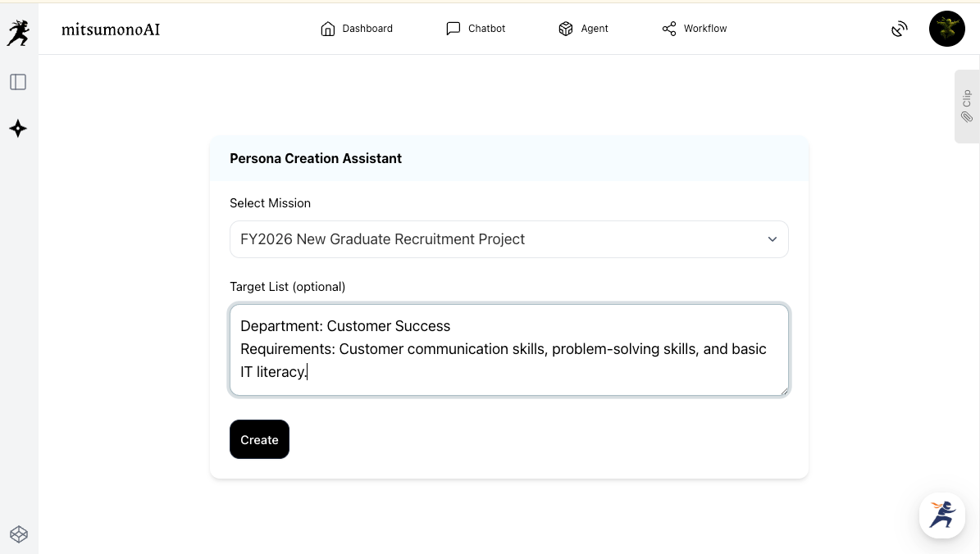The width and height of the screenshot is (980, 554).
Task: Click the sparkle star sidebar icon
Action: coord(18,129)
